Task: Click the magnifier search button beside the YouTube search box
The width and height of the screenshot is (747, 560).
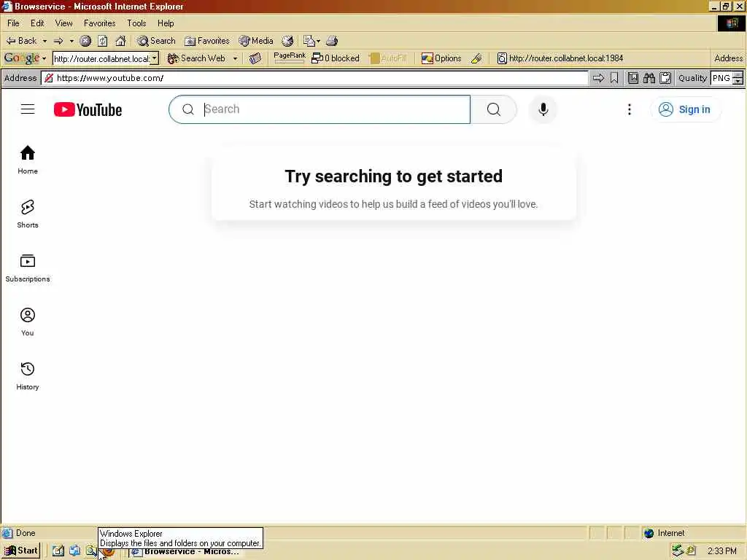Action: [x=494, y=109]
